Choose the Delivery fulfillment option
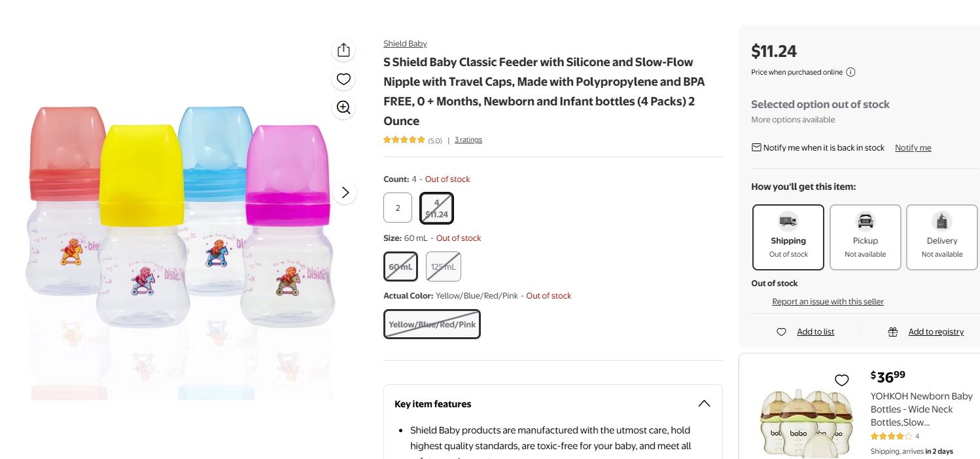 [941, 237]
